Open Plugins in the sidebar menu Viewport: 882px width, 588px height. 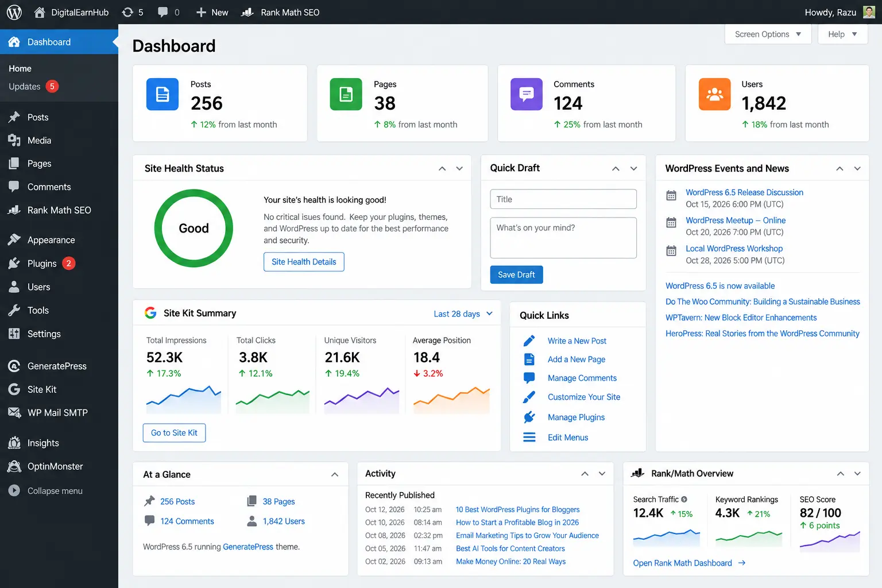[x=59, y=264]
